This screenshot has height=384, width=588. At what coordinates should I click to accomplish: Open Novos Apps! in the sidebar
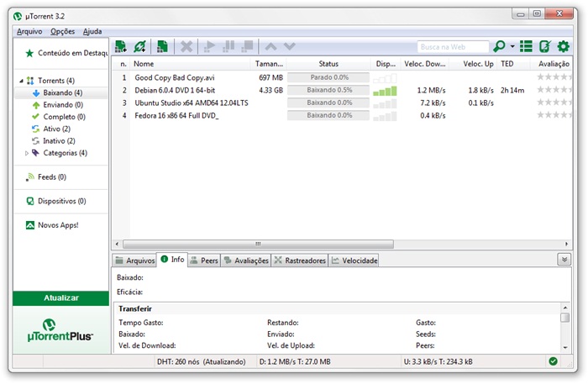[x=56, y=225]
